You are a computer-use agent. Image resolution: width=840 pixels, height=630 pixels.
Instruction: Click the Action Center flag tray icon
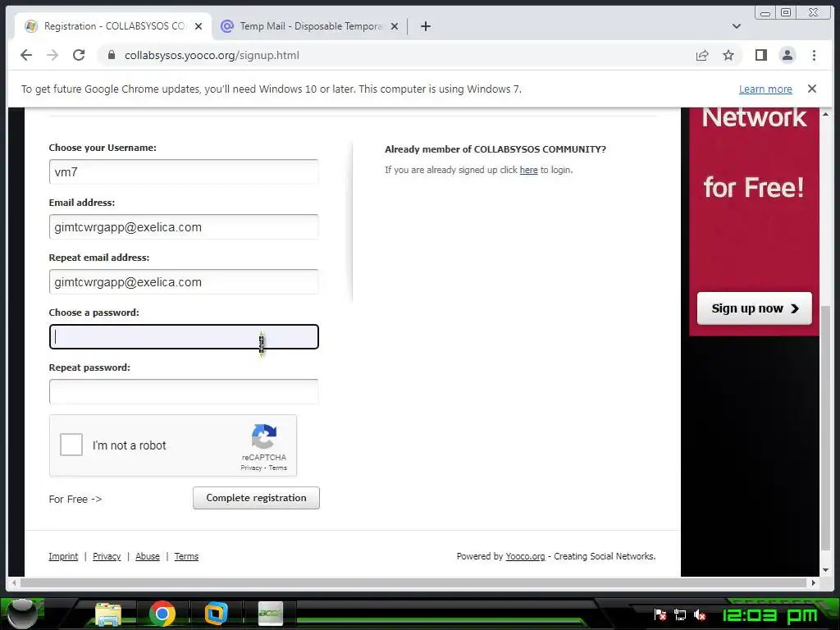[660, 614]
